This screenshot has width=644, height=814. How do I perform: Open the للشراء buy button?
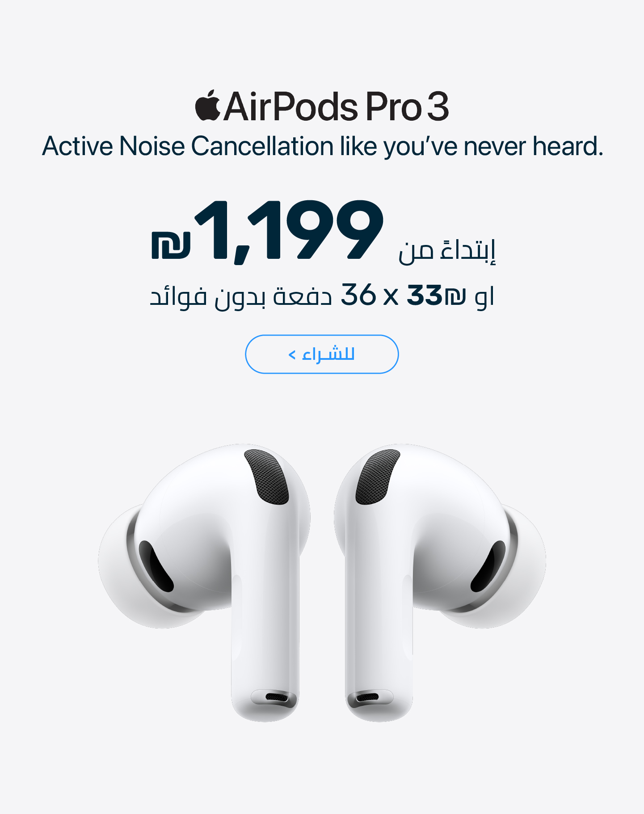pos(322,354)
